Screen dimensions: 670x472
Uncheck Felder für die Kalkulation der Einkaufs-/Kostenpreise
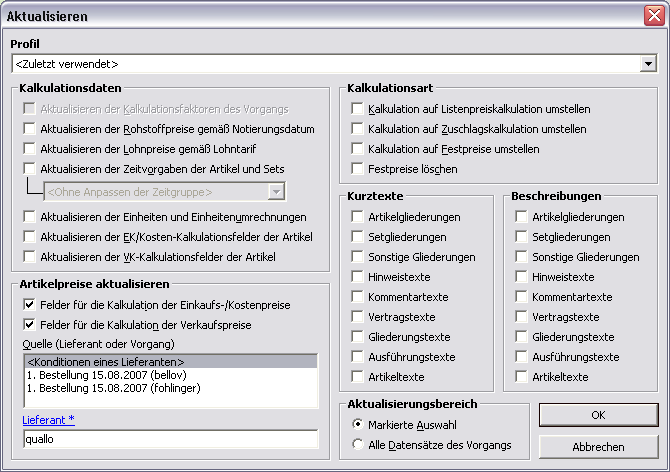29,305
